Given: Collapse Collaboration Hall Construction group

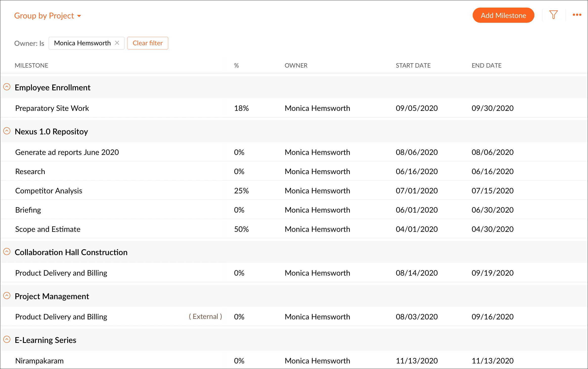Looking at the screenshot, I should click(7, 252).
